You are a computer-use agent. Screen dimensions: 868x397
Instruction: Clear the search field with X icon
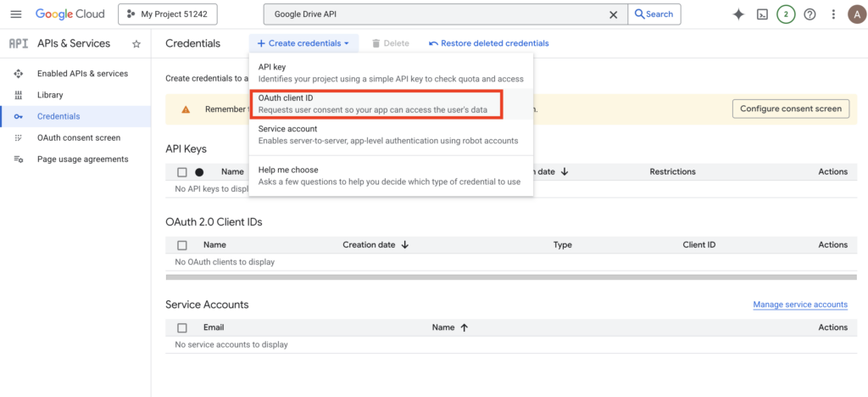click(614, 14)
